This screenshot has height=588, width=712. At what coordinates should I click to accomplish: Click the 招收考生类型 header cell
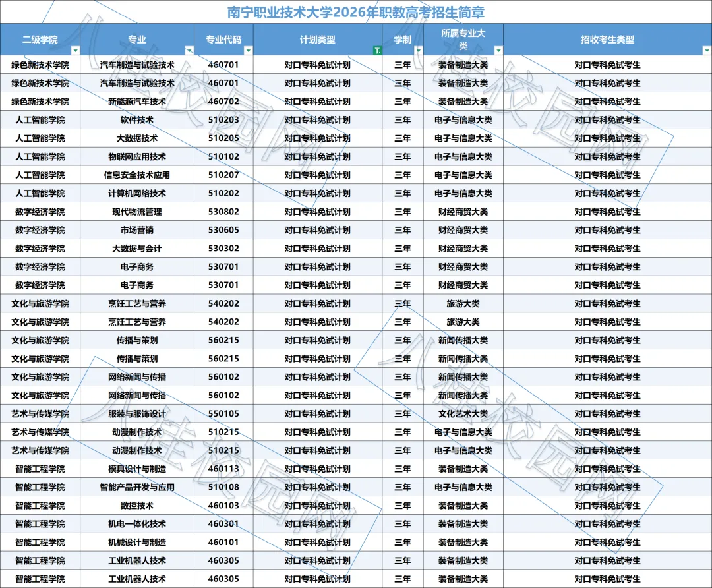point(607,40)
